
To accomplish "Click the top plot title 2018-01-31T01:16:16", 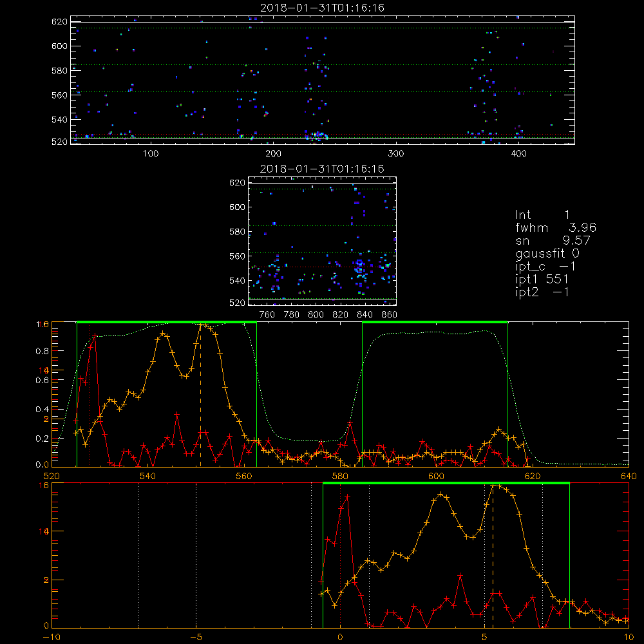I will tap(323, 8).
